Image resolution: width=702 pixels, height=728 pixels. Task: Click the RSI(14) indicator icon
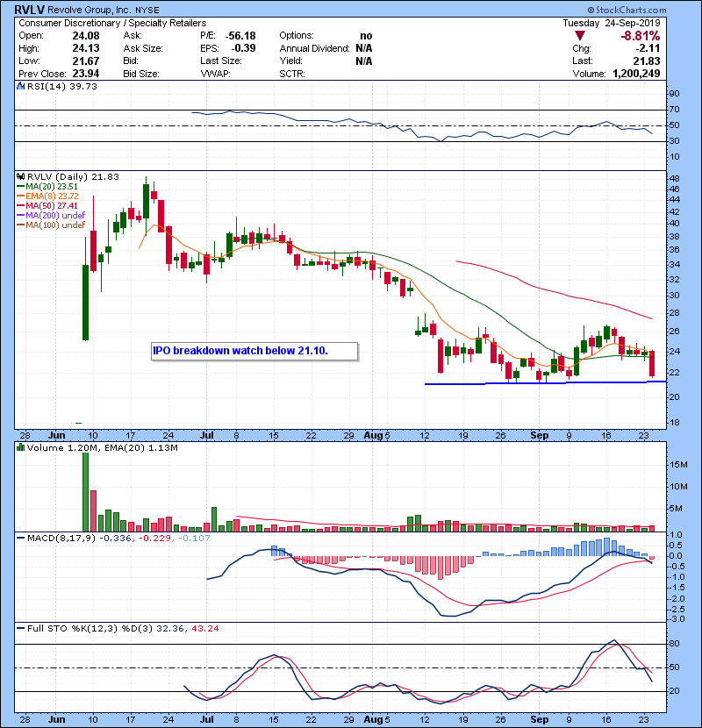(20, 86)
